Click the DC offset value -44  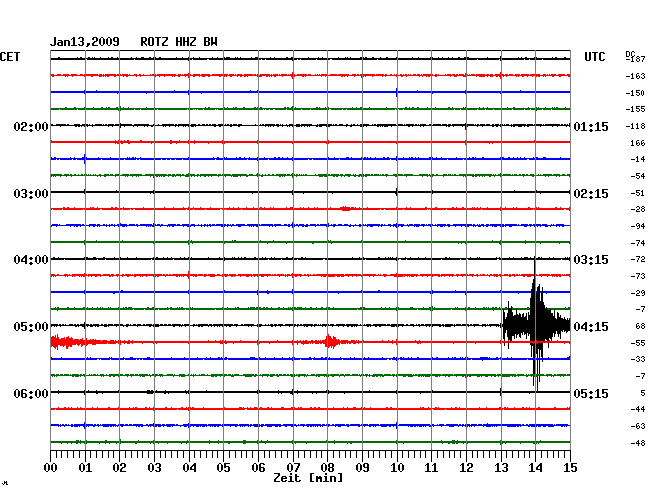638,409
